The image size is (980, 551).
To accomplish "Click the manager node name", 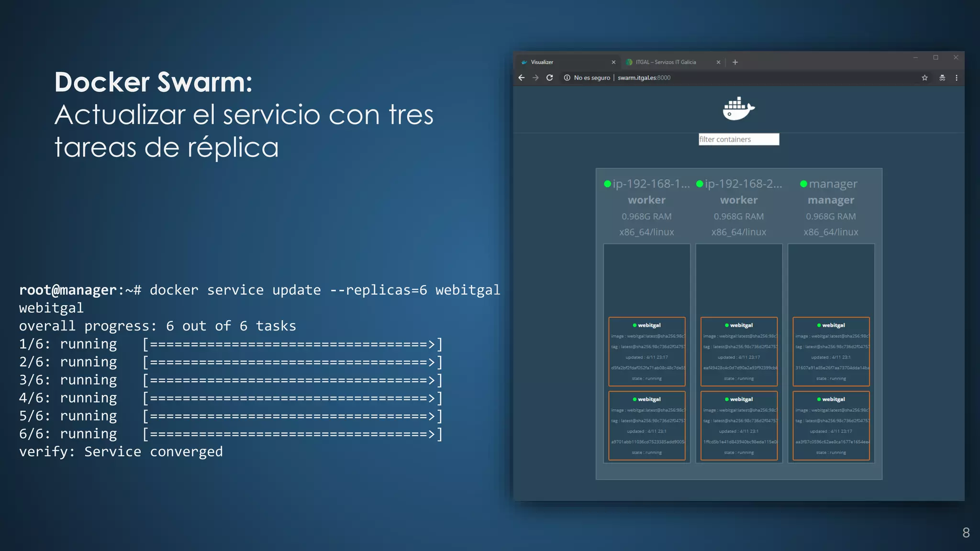I will [x=833, y=184].
